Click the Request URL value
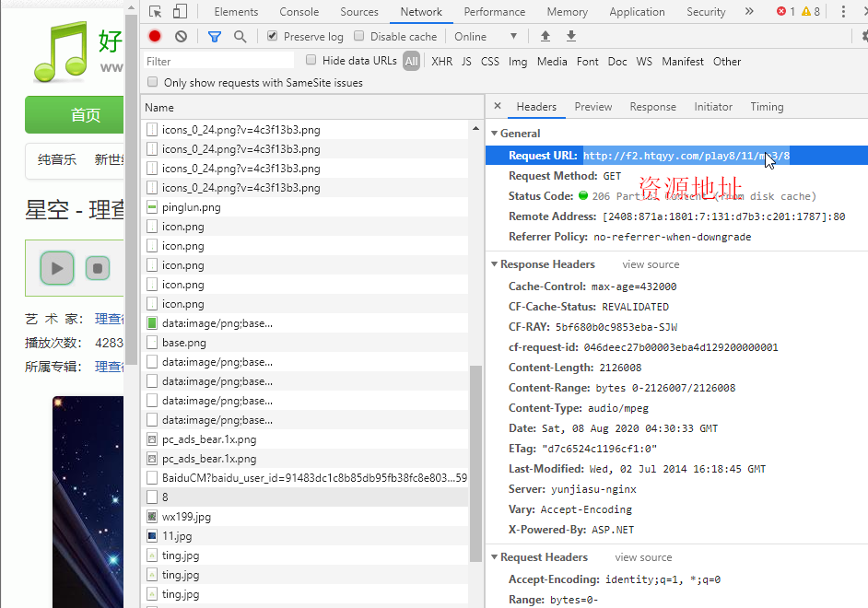This screenshot has height=608, width=868. point(686,156)
